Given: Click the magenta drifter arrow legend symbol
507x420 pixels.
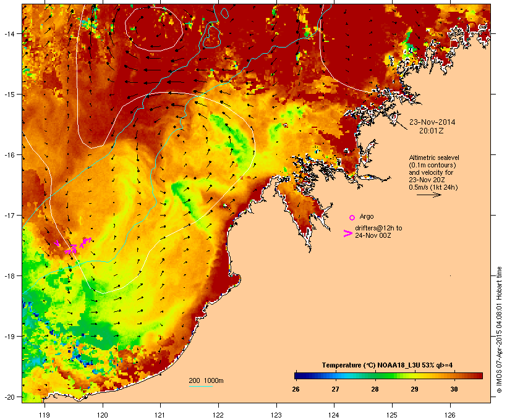Looking at the screenshot, I should pos(347,233).
